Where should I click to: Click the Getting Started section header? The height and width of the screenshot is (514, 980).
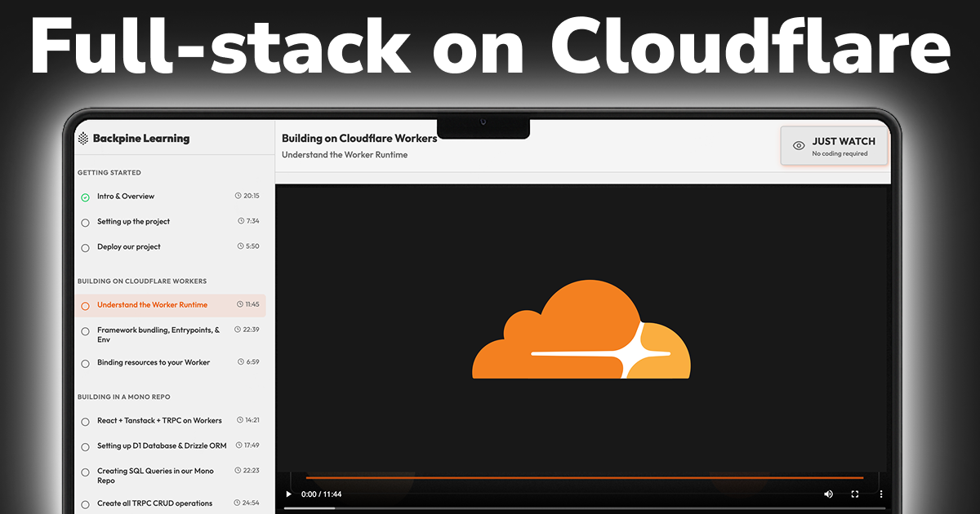click(x=109, y=173)
